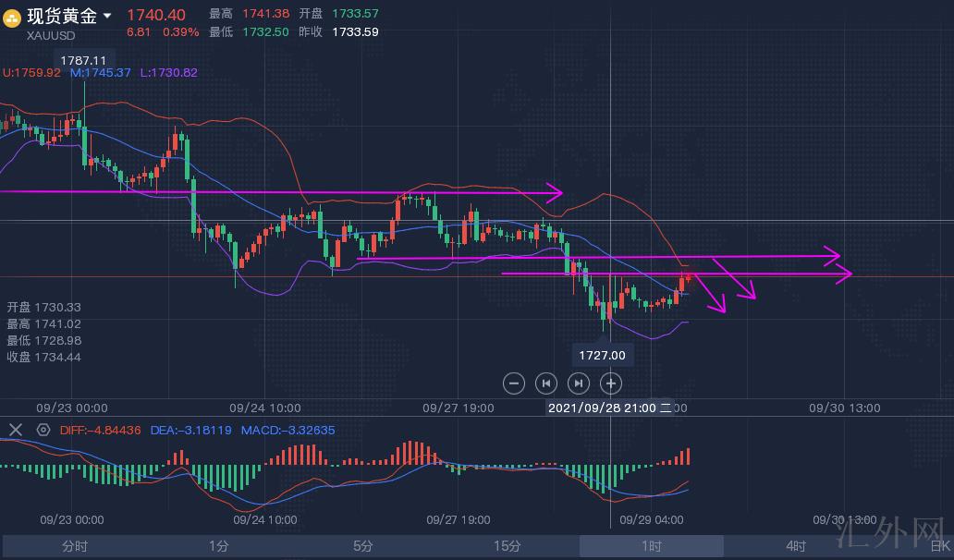Click the DIFF value label in MACD panel
This screenshot has width=954, height=560.
pos(100,430)
